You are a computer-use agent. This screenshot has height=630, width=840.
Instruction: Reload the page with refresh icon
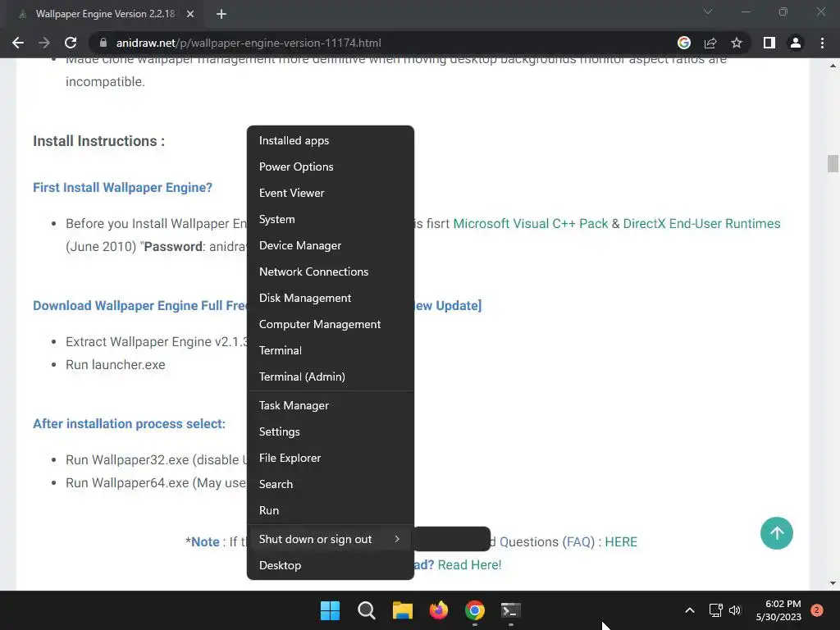pyautogui.click(x=71, y=43)
